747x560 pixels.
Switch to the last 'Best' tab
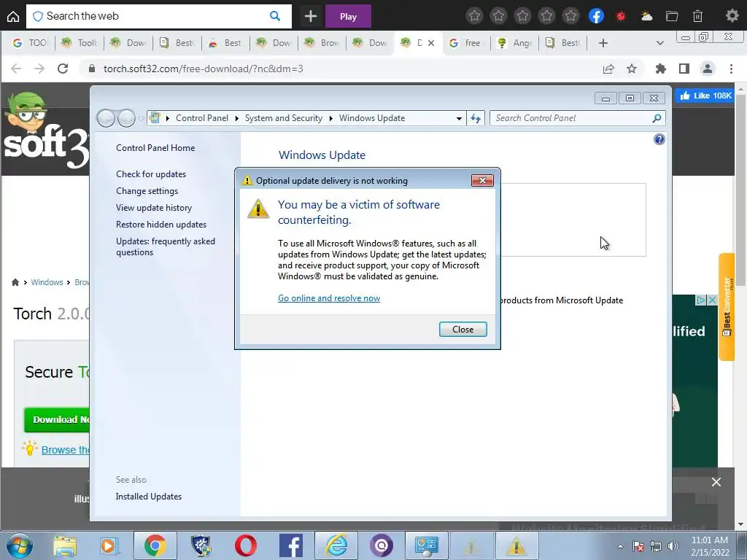(563, 43)
